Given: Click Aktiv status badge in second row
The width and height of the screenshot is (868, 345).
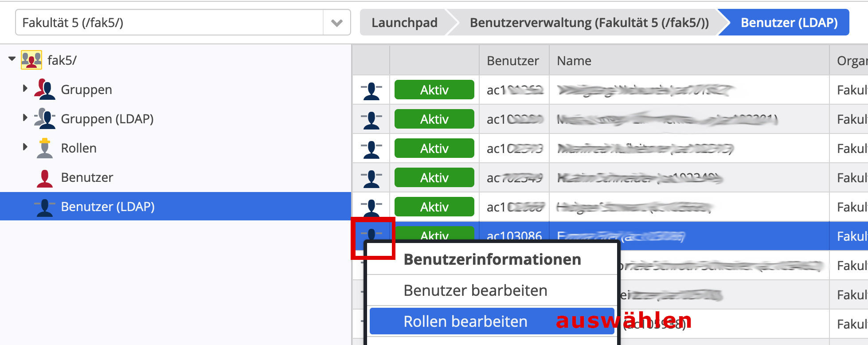Looking at the screenshot, I should 434,119.
